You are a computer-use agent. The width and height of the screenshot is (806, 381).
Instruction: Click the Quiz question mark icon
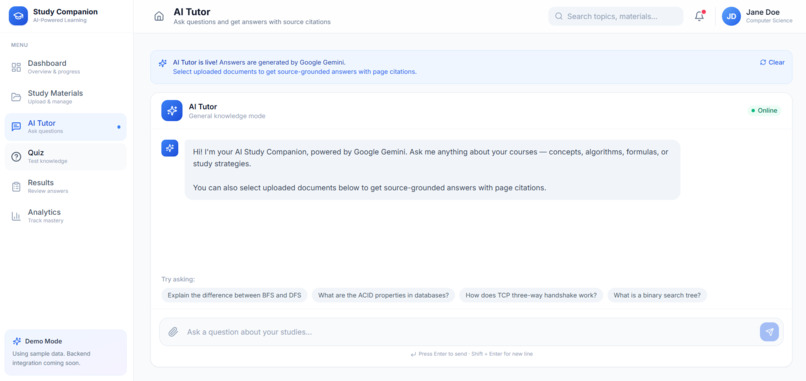point(16,157)
